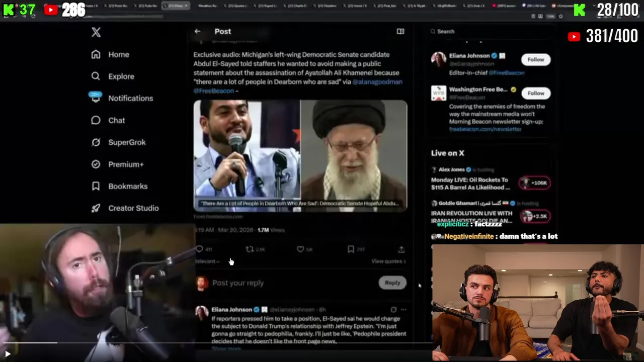
Task: Click the Bookmarks ribbon icon
Action: [96, 186]
